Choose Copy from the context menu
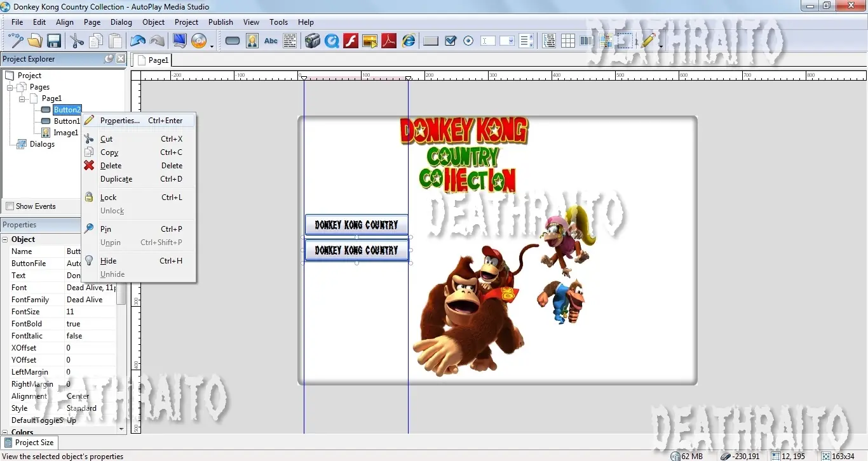The height and width of the screenshot is (461, 868). [x=139, y=152]
